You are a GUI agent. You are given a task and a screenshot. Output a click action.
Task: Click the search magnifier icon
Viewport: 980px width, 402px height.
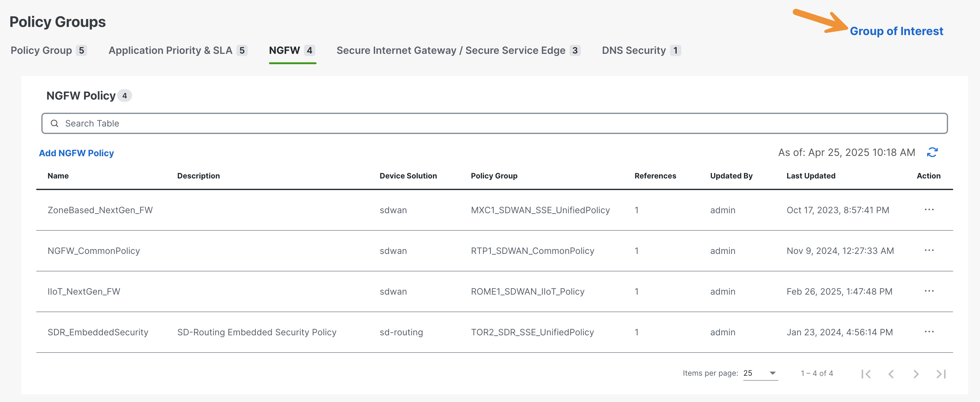pyautogui.click(x=54, y=123)
